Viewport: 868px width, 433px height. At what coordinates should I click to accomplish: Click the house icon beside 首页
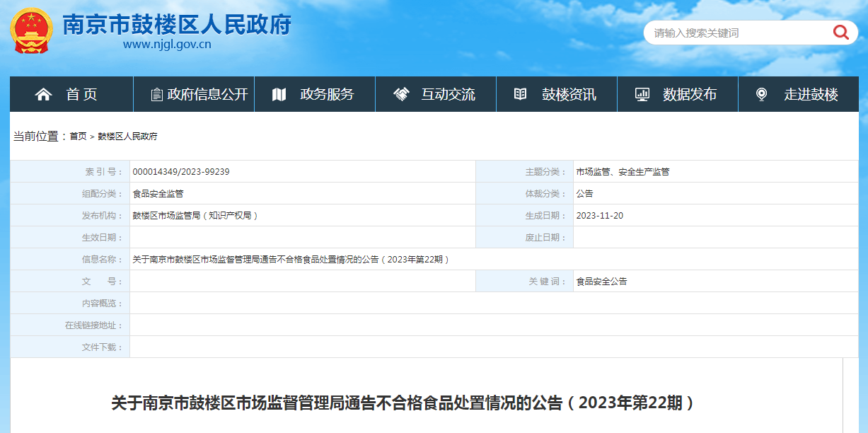pos(43,94)
